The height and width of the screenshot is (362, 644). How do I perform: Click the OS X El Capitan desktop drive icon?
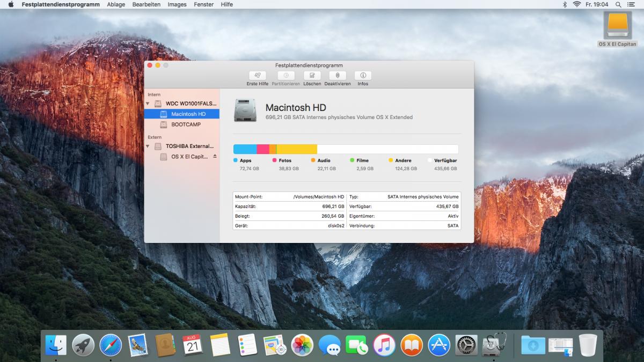pyautogui.click(x=617, y=26)
